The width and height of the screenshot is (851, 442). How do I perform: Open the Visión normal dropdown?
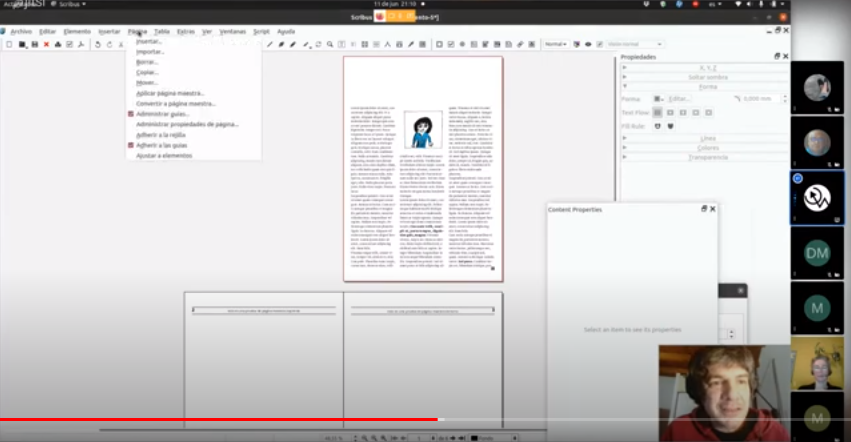(x=634, y=45)
